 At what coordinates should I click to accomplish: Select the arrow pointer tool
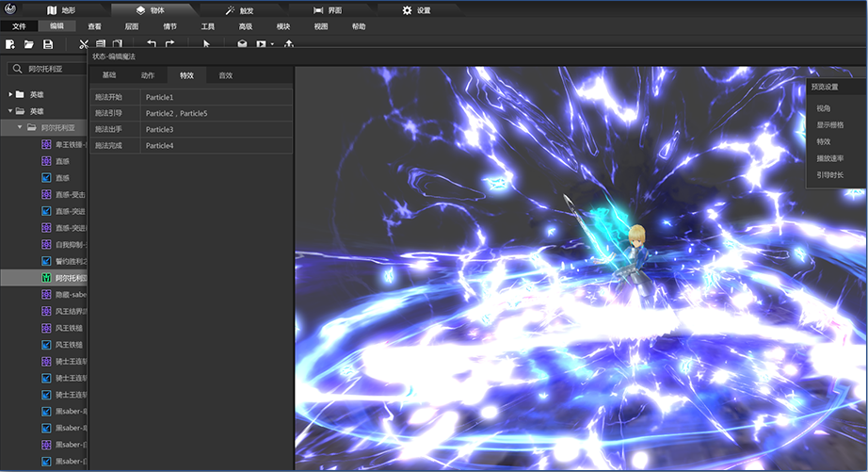click(207, 44)
